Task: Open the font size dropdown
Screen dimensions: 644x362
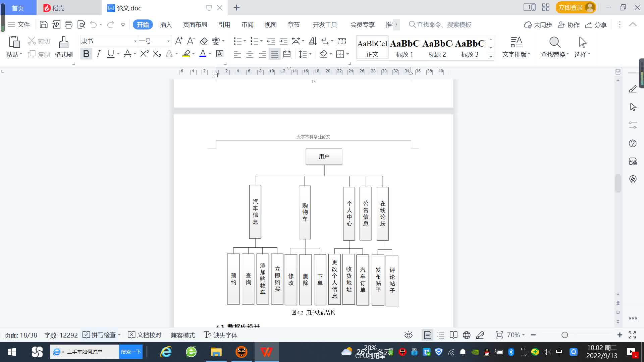Action: [168, 41]
